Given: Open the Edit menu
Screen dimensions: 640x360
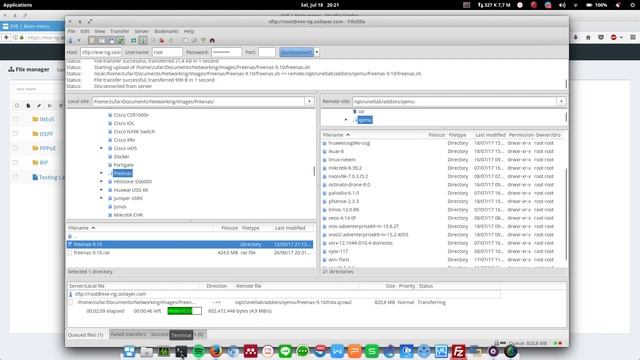Looking at the screenshot, I should pyautogui.click(x=84, y=31).
